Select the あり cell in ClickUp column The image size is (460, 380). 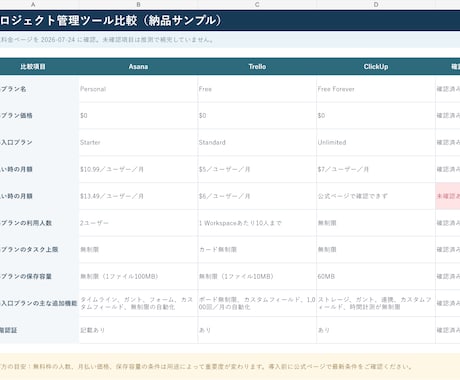coord(376,330)
